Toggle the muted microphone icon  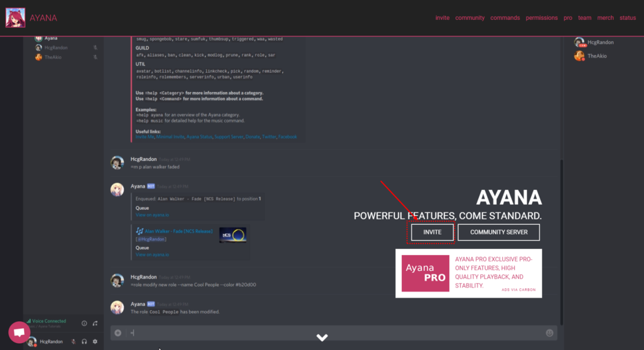point(74,341)
